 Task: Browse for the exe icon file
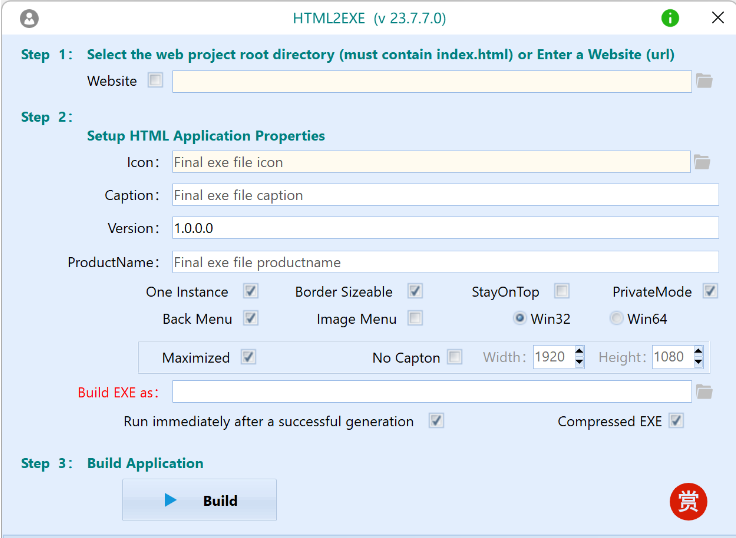click(702, 162)
